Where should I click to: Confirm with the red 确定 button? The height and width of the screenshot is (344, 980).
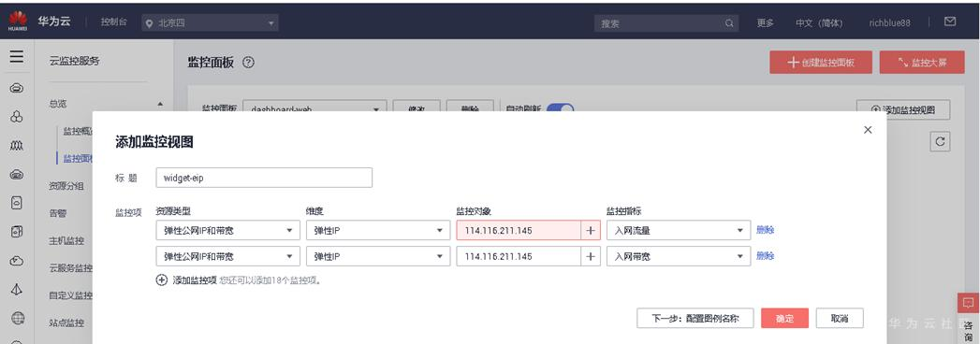(785, 319)
